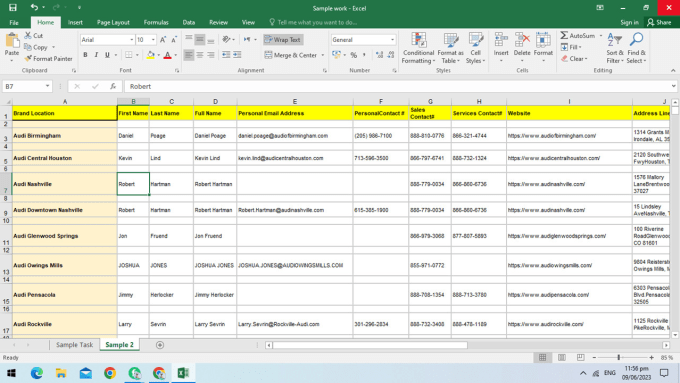Click the Cut scissors icon
The width and height of the screenshot is (680, 383).
[28, 36]
